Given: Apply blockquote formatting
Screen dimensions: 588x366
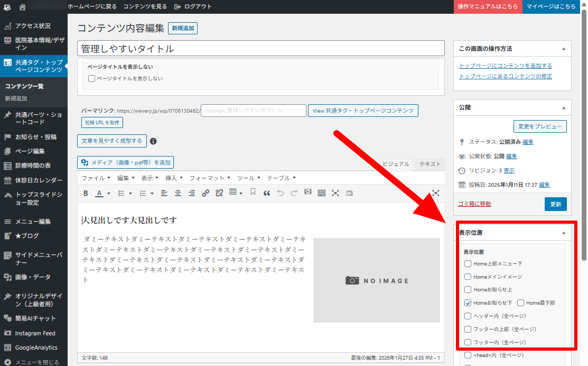Looking at the screenshot, I should (267, 194).
